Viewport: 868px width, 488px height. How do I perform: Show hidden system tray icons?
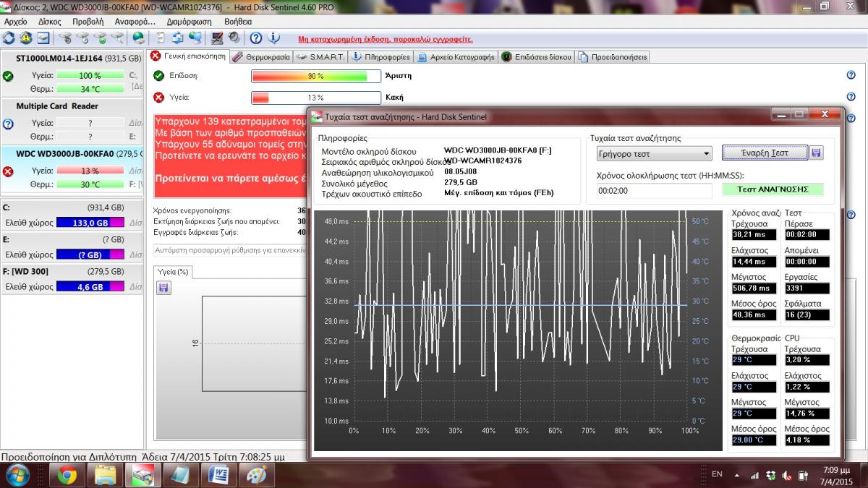click(736, 475)
